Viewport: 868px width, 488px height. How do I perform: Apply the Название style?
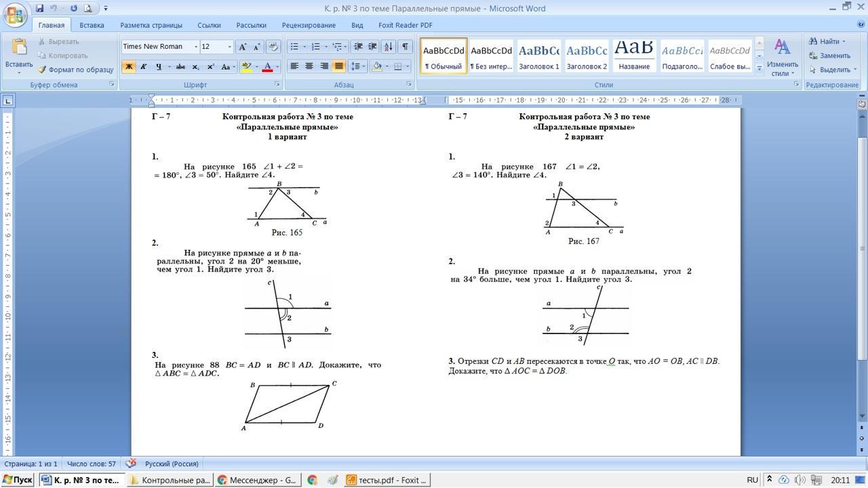click(634, 56)
